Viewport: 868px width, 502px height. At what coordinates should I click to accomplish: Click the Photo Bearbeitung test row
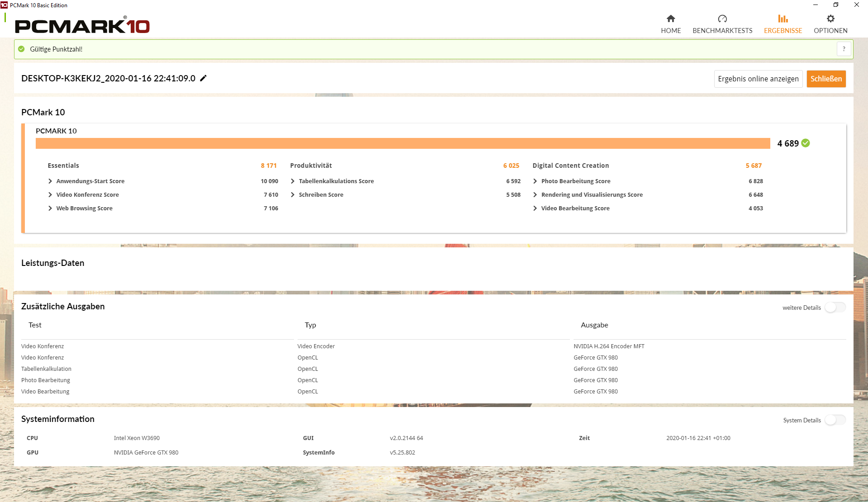(x=46, y=380)
